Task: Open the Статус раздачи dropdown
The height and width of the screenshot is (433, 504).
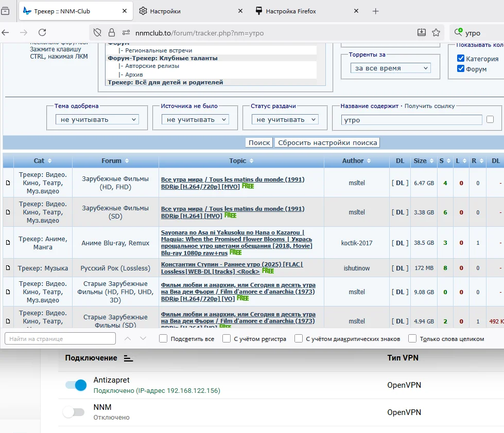Action: coord(285,119)
